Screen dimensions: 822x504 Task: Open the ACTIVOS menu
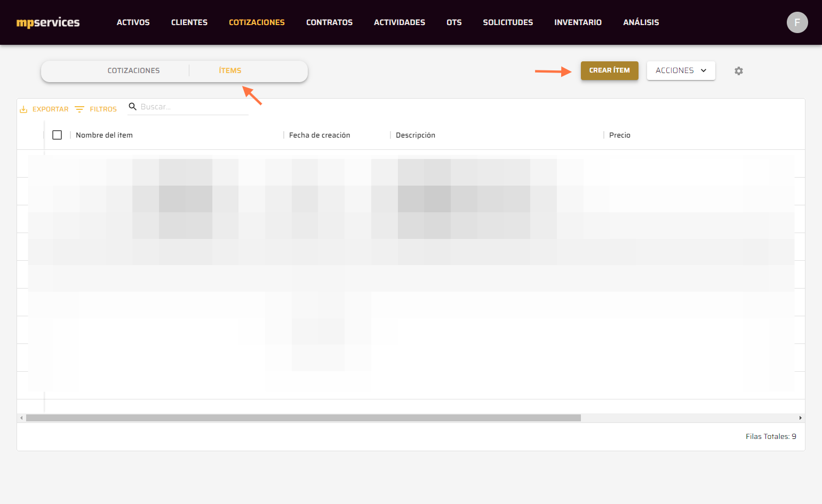[133, 22]
